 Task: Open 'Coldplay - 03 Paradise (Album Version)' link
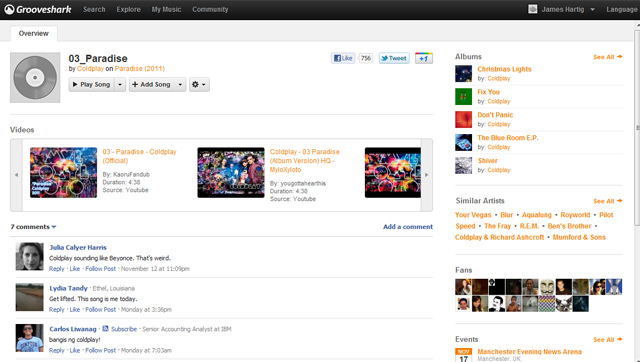click(304, 161)
